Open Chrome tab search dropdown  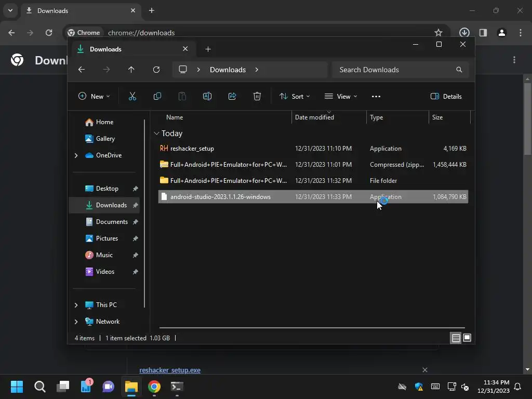point(10,10)
